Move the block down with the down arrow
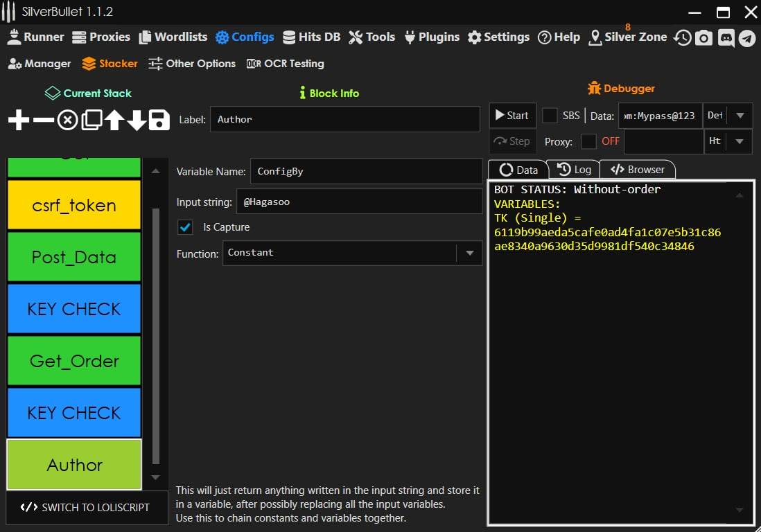 [137, 121]
